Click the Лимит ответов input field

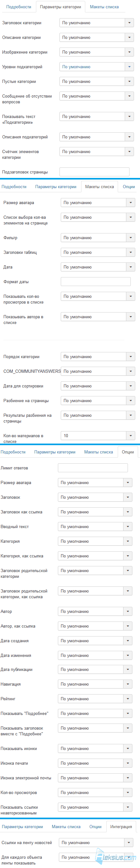point(93,468)
